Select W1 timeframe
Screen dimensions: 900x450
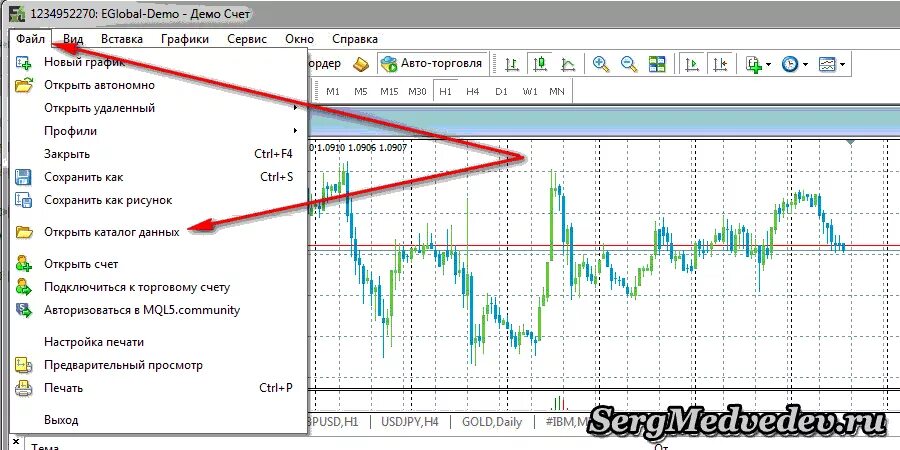(x=530, y=91)
